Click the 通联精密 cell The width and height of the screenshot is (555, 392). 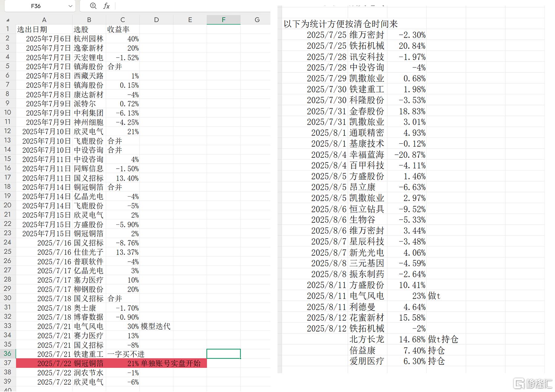click(367, 133)
